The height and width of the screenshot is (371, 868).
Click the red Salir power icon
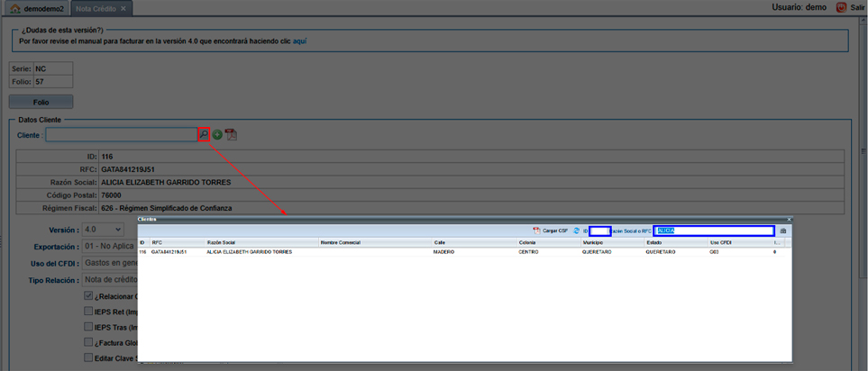click(x=841, y=7)
